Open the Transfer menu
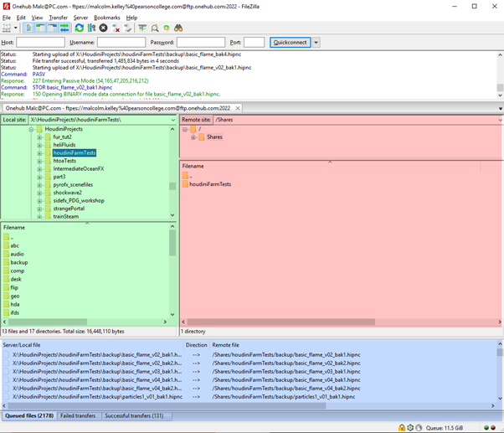 [58, 18]
